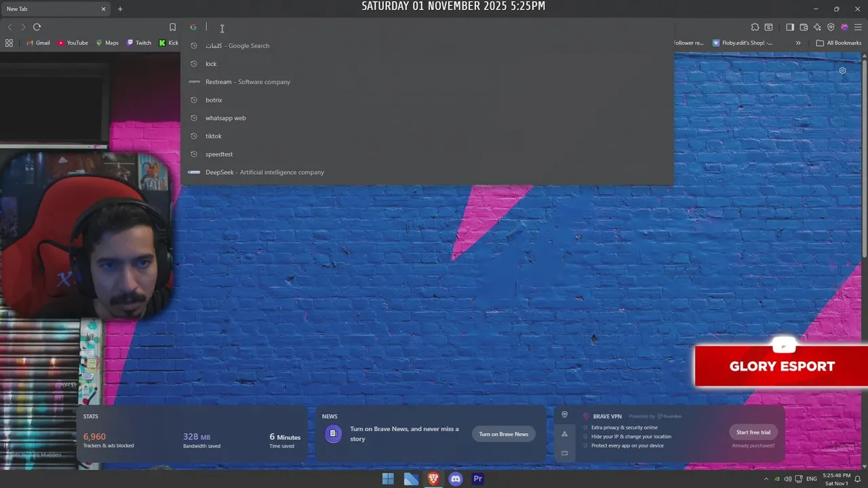Open Discord from the taskbar
868x488 pixels.
pos(456,479)
